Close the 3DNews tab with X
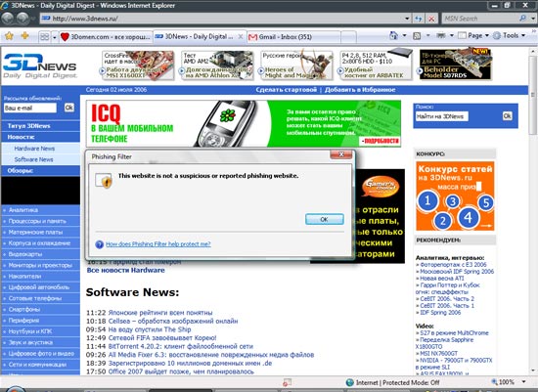The width and height of the screenshot is (538, 392). 241,36
